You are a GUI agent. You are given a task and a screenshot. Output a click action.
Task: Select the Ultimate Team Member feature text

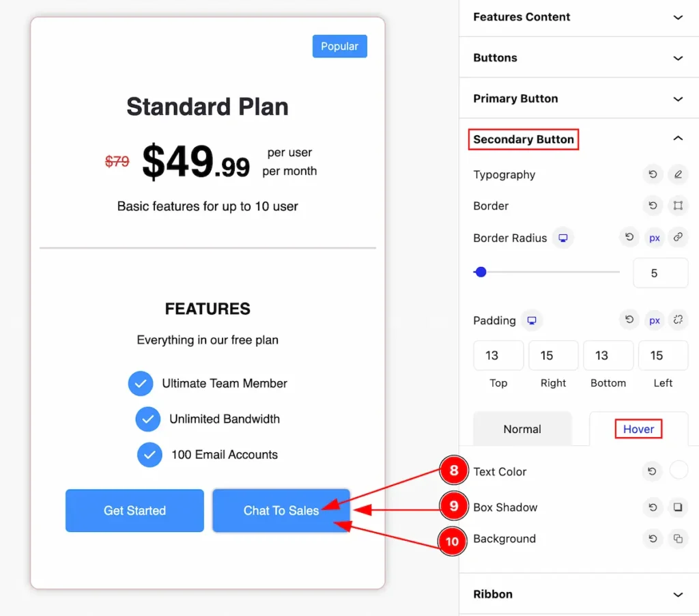(x=224, y=383)
